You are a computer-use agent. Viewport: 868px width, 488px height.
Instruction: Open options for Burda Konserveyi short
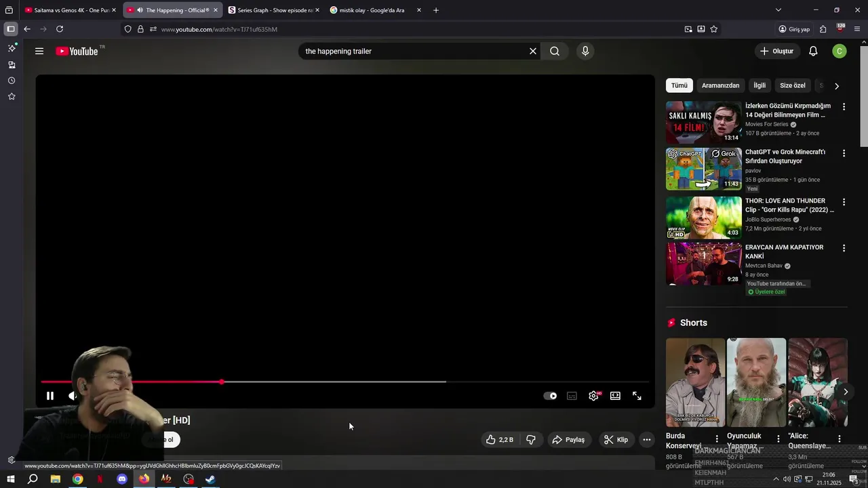point(717,439)
